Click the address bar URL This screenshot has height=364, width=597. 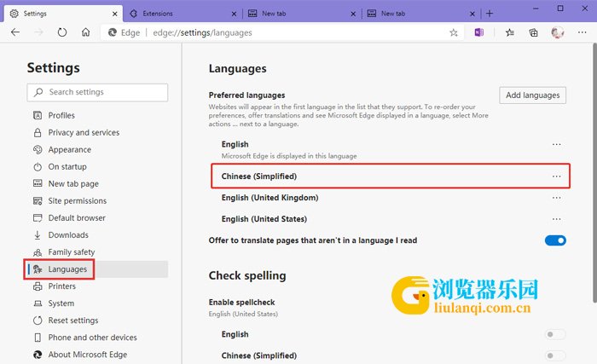(x=202, y=32)
